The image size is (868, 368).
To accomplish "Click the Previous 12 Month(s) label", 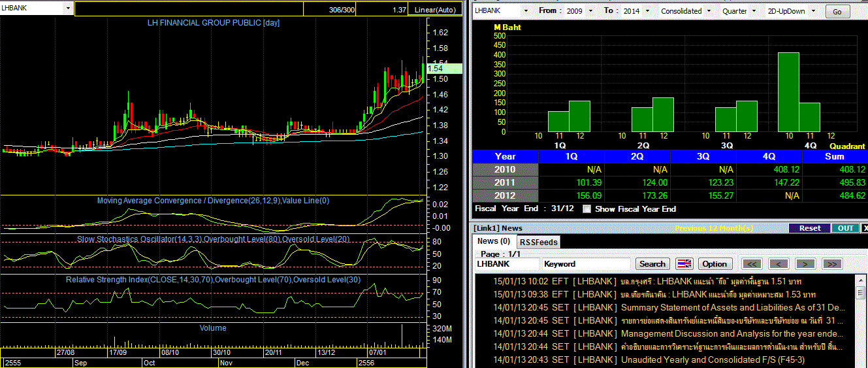I will (714, 228).
